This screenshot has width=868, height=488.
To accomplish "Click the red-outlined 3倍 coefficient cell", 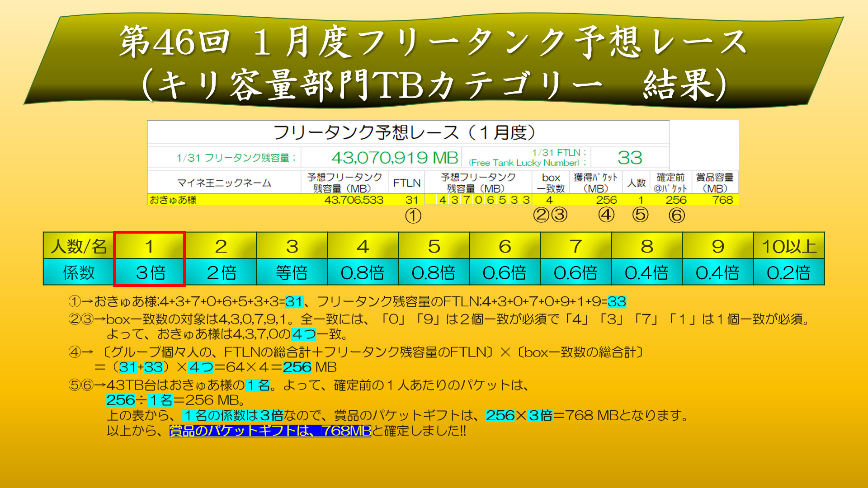I will [150, 272].
